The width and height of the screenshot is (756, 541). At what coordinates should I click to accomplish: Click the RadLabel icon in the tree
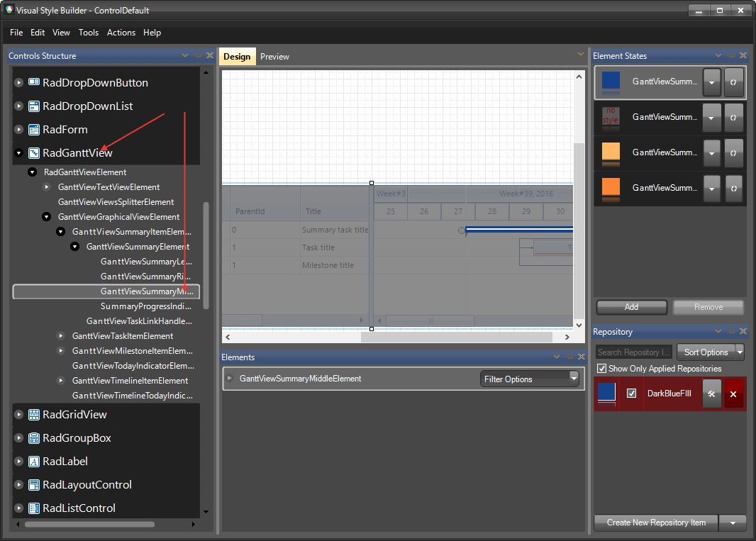click(33, 461)
